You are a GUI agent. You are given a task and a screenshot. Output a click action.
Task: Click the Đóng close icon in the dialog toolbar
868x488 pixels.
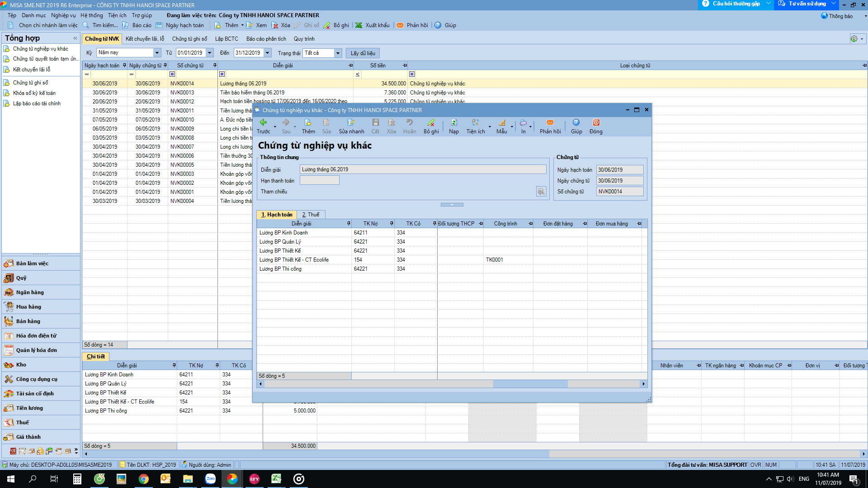[596, 122]
